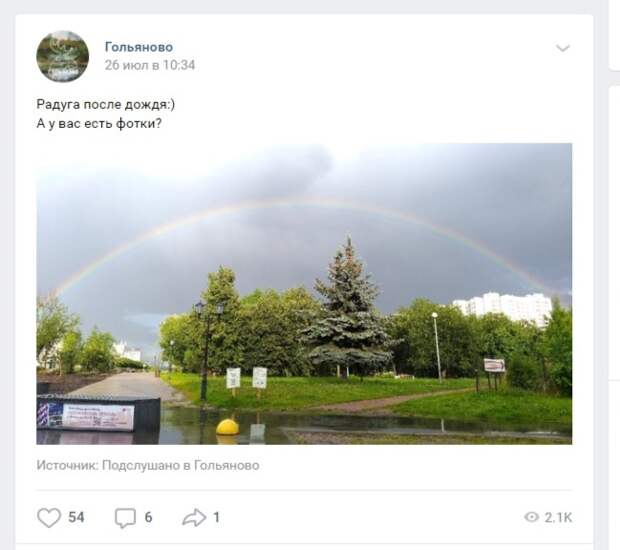This screenshot has width=620, height=550.
Task: Click the 2.1K views number
Action: click(558, 518)
